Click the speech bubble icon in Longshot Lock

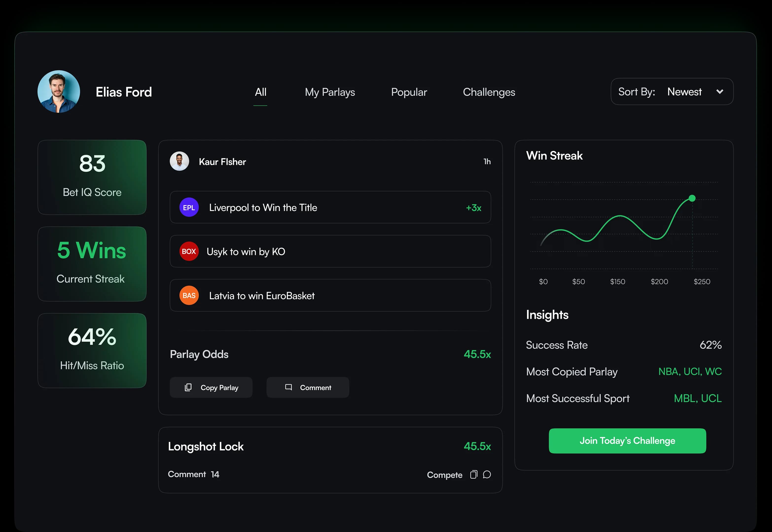[x=487, y=474]
